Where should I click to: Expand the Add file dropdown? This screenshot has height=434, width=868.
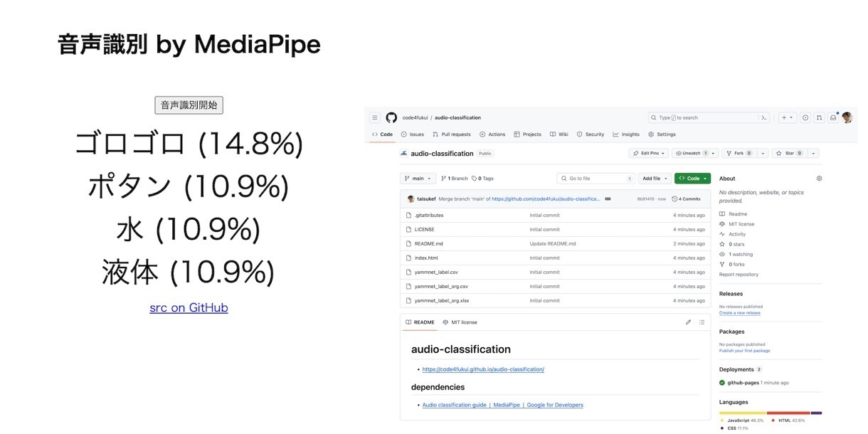click(x=655, y=179)
